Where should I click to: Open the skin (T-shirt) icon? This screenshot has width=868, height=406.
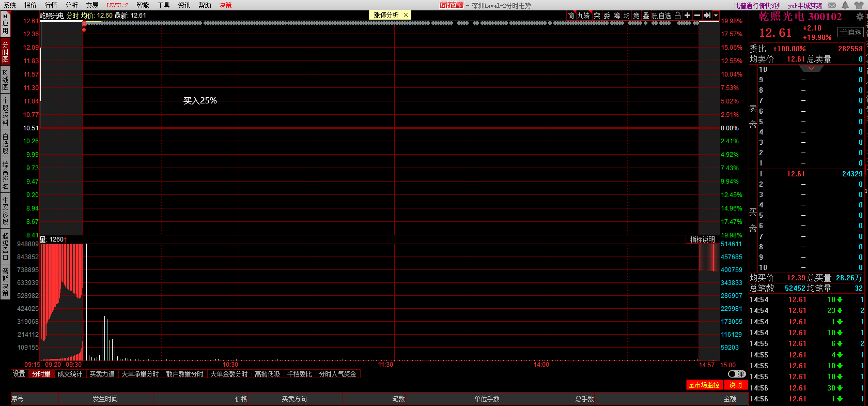pyautogui.click(x=859, y=5)
